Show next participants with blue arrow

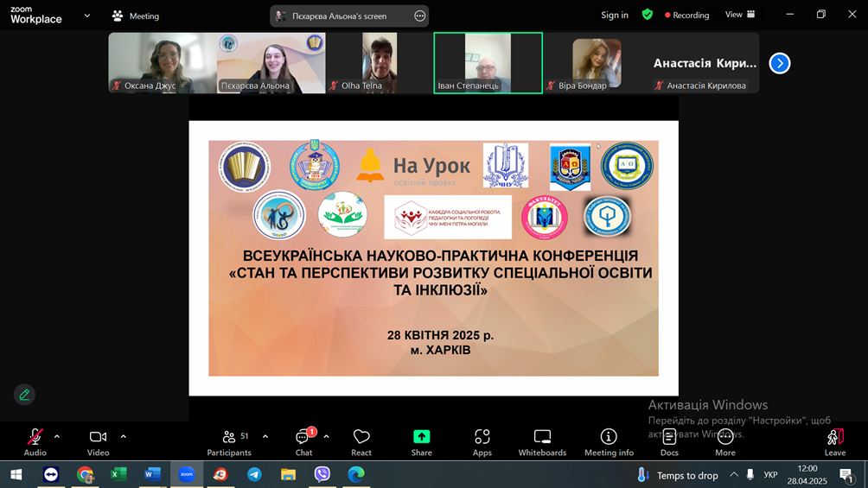(780, 63)
